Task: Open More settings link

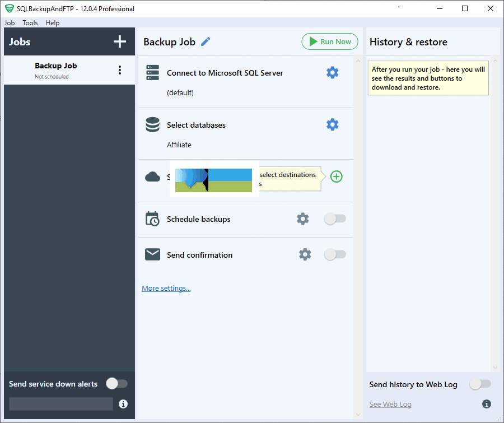Action: tap(166, 288)
